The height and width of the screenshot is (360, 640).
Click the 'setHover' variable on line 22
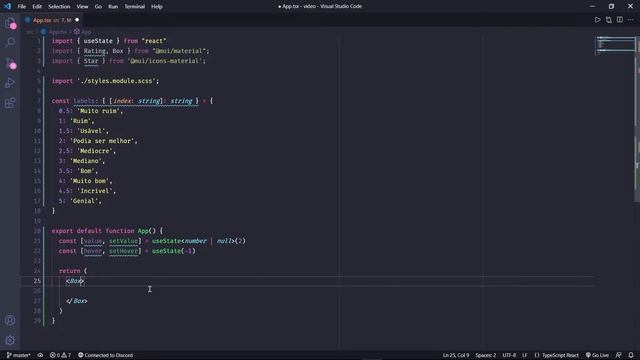[123, 251]
